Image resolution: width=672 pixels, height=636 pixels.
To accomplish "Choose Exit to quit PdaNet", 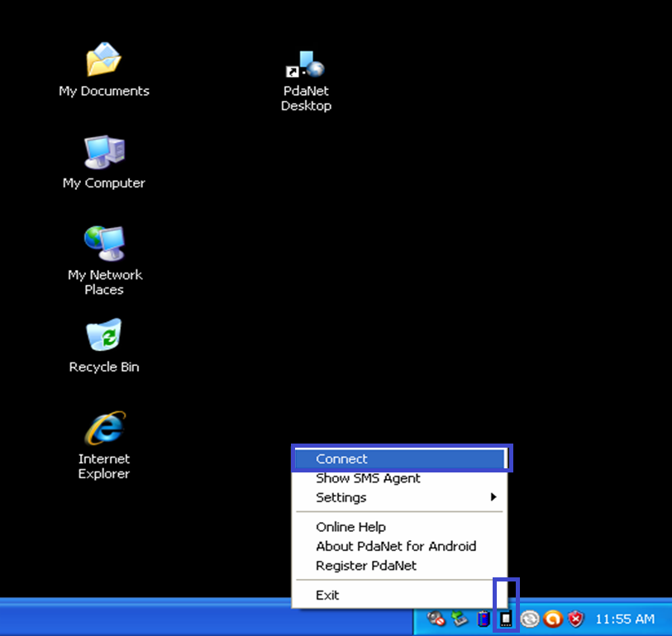I will pos(401,595).
